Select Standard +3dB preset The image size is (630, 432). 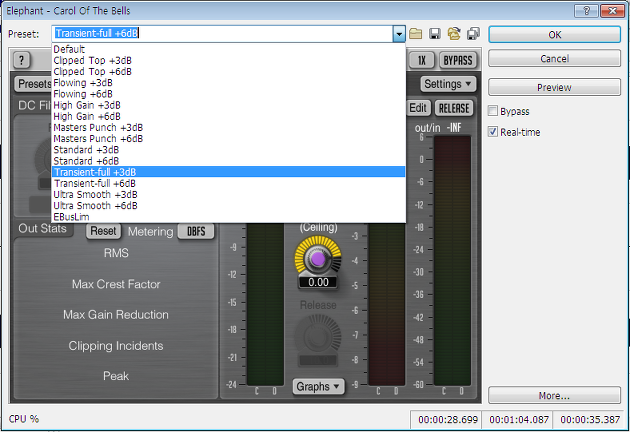tap(229, 150)
